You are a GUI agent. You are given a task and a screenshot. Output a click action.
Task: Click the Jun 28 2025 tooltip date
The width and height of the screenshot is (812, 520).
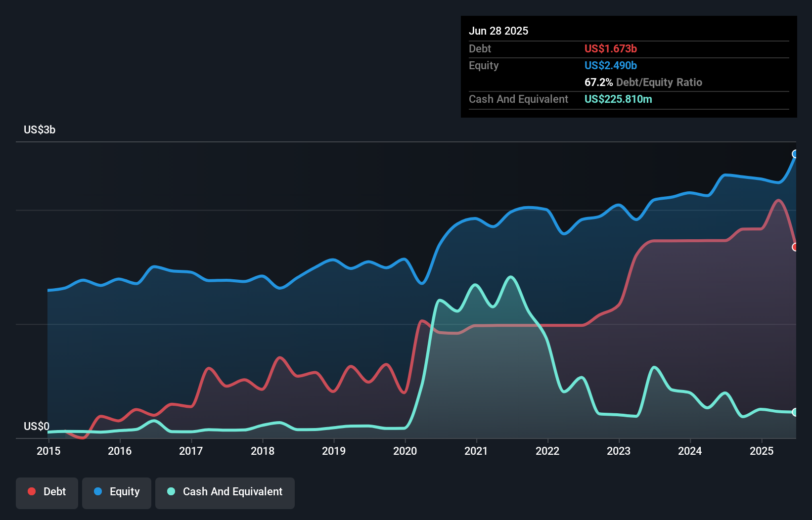pos(498,31)
